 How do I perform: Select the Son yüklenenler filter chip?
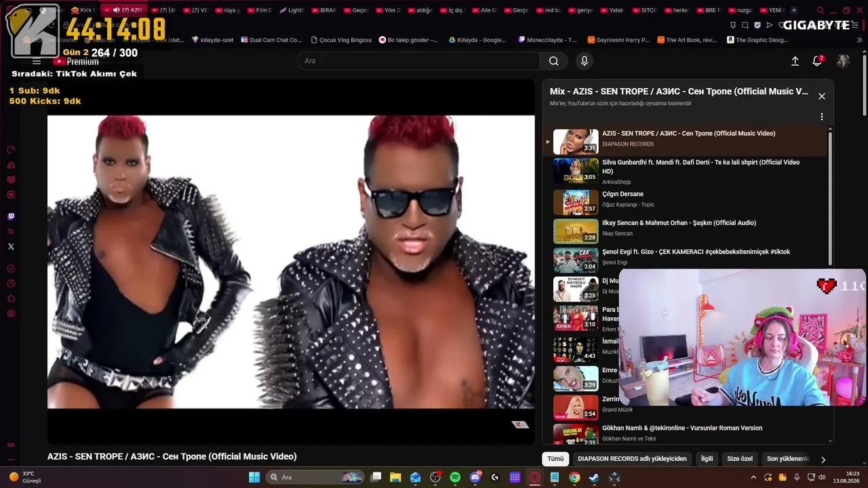click(787, 459)
